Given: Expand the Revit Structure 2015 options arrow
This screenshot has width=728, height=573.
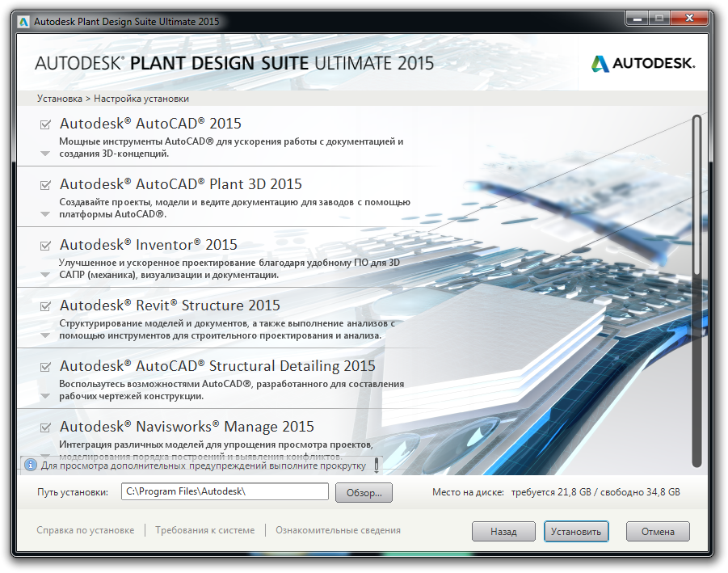Looking at the screenshot, I should (x=45, y=335).
